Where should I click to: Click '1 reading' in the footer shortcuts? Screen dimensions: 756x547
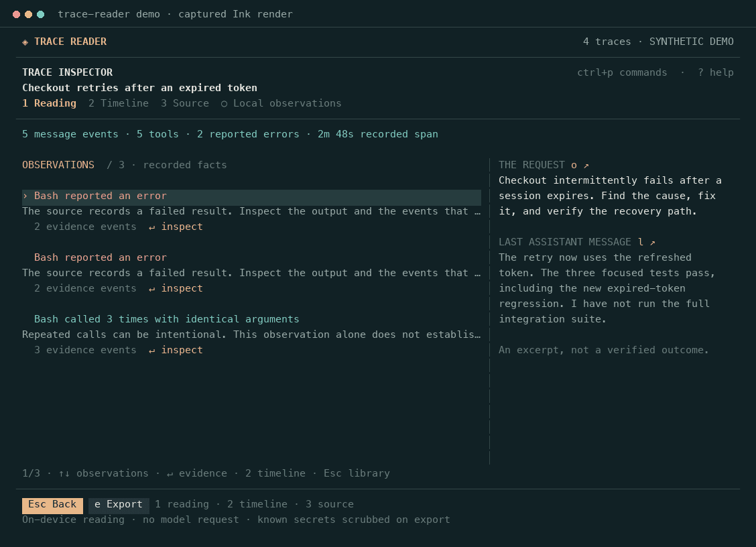tap(182, 505)
